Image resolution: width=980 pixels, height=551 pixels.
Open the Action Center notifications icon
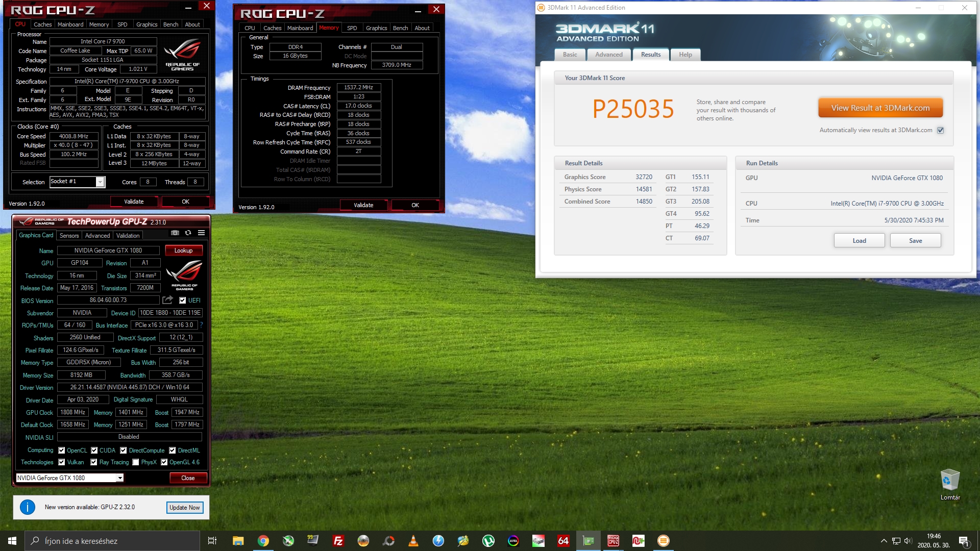point(964,541)
